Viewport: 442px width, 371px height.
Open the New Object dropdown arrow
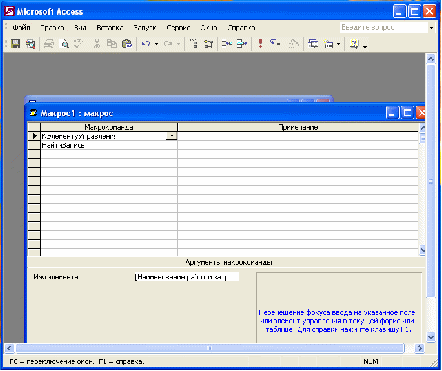pyautogui.click(x=338, y=44)
